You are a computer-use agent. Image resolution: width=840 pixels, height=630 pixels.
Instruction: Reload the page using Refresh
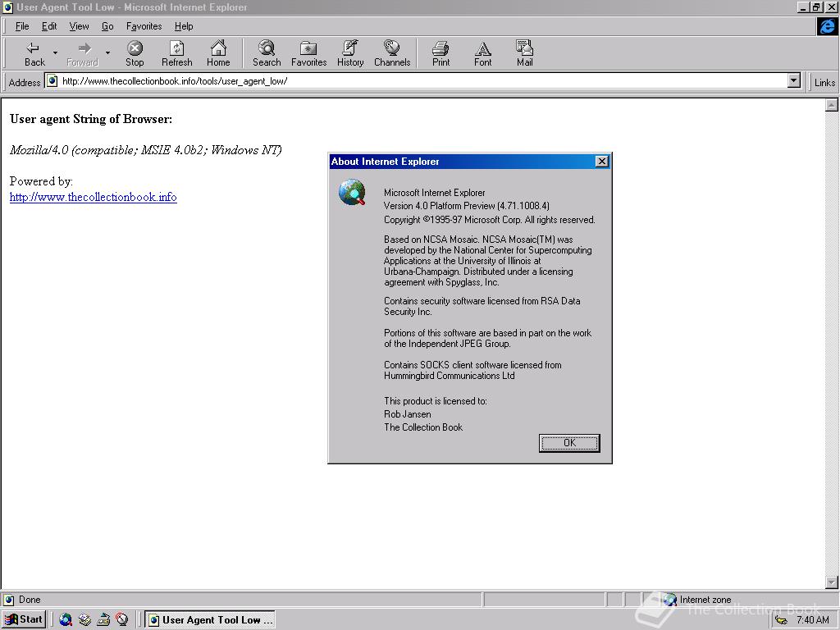pyautogui.click(x=177, y=53)
